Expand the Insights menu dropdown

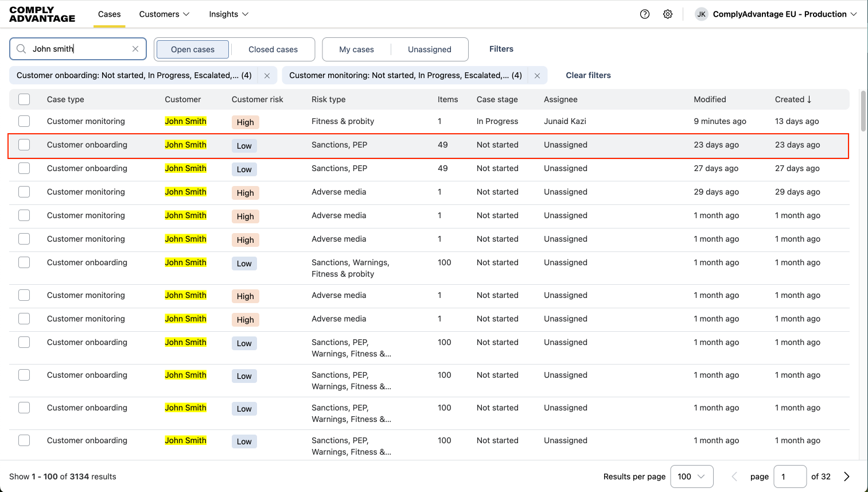coord(228,14)
